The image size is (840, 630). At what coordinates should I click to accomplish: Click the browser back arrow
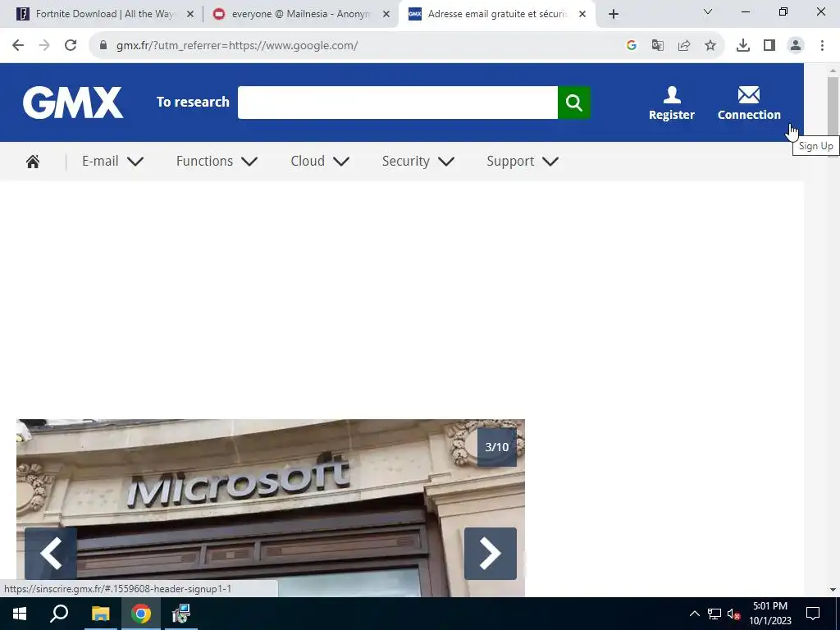(x=18, y=46)
